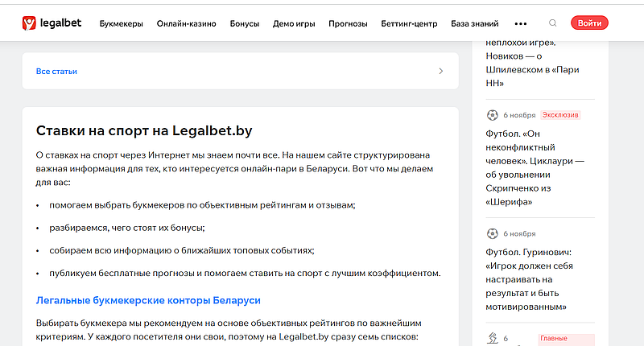Click the red Войти button
644x346 pixels.
click(589, 23)
